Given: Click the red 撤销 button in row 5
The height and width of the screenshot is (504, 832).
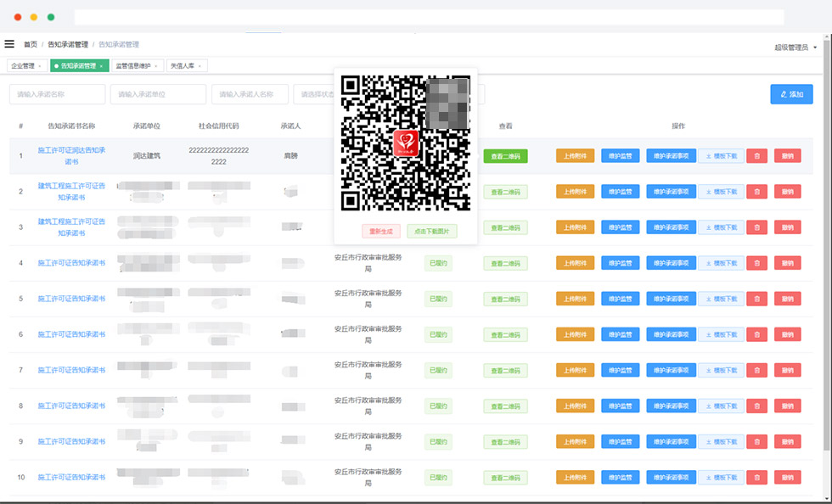Looking at the screenshot, I should pyautogui.click(x=788, y=299).
